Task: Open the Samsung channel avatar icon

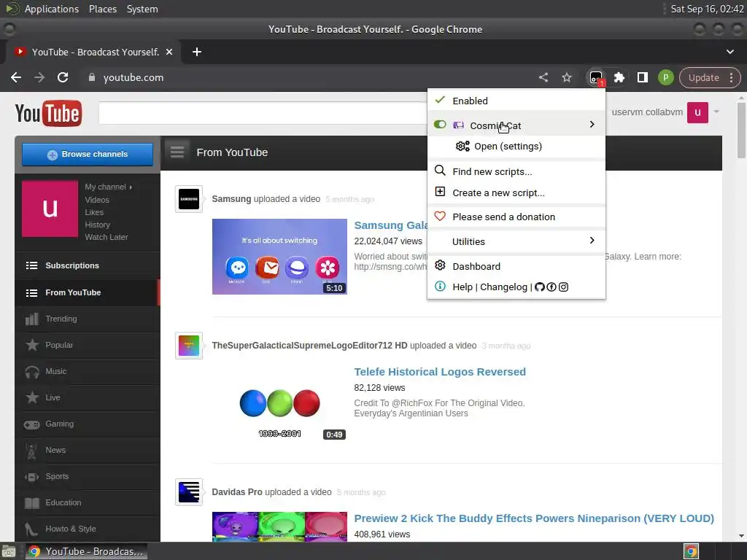Action: [x=189, y=199]
